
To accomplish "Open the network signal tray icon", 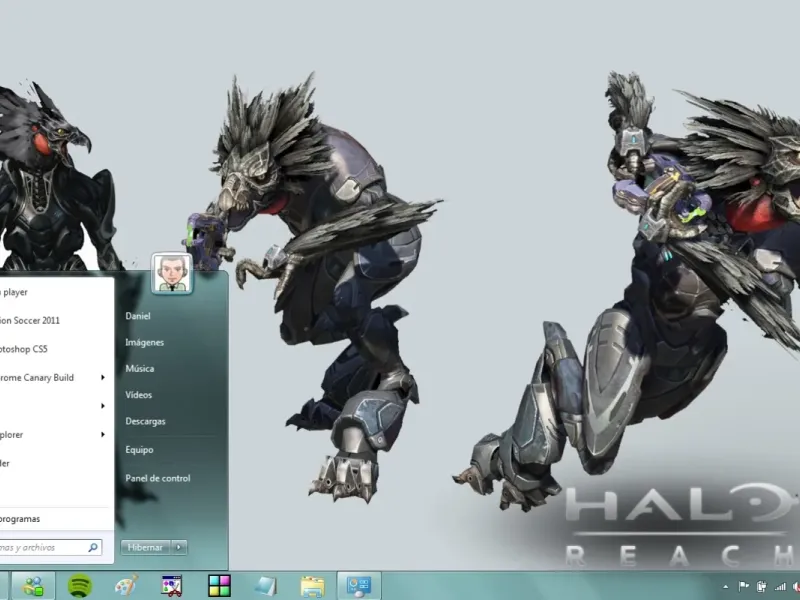I will [780, 586].
